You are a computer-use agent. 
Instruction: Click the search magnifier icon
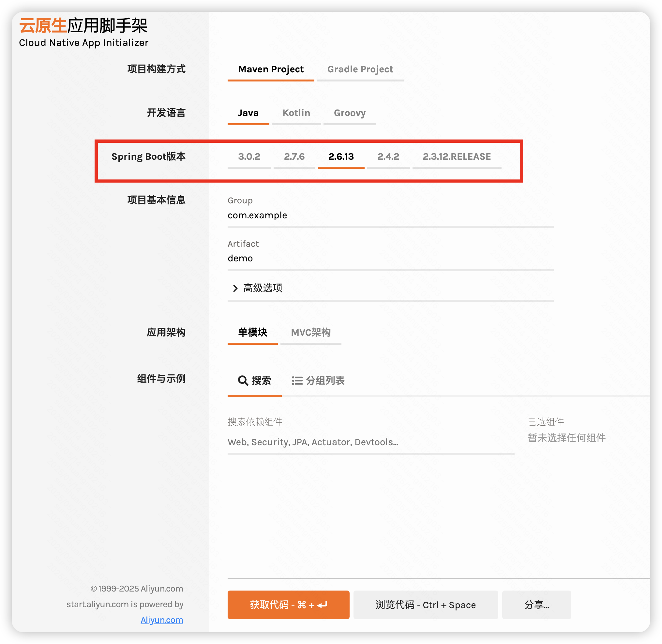click(243, 381)
